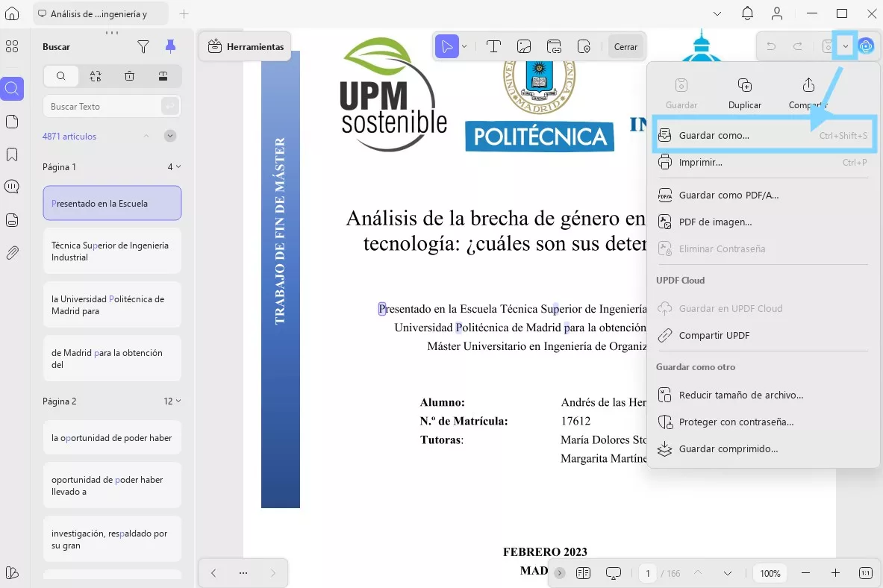
Task: Select the search panel icon in sidebar
Action: pyautogui.click(x=12, y=89)
